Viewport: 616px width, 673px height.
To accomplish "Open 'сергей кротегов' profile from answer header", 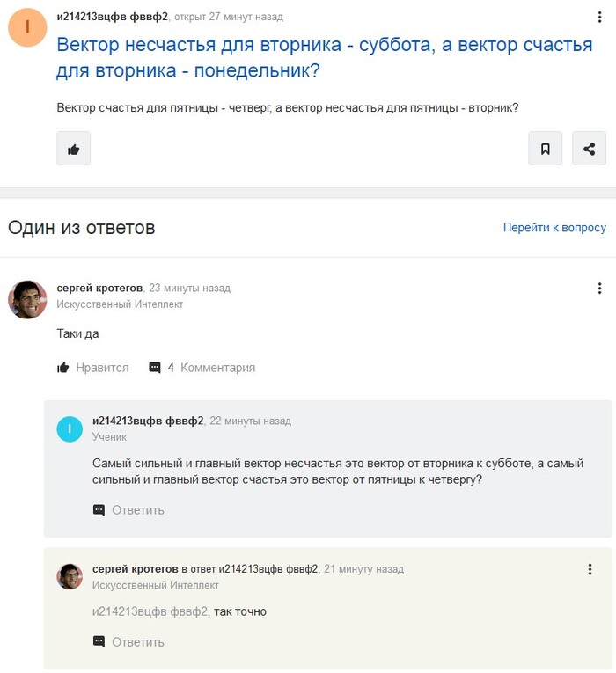I will 99,288.
